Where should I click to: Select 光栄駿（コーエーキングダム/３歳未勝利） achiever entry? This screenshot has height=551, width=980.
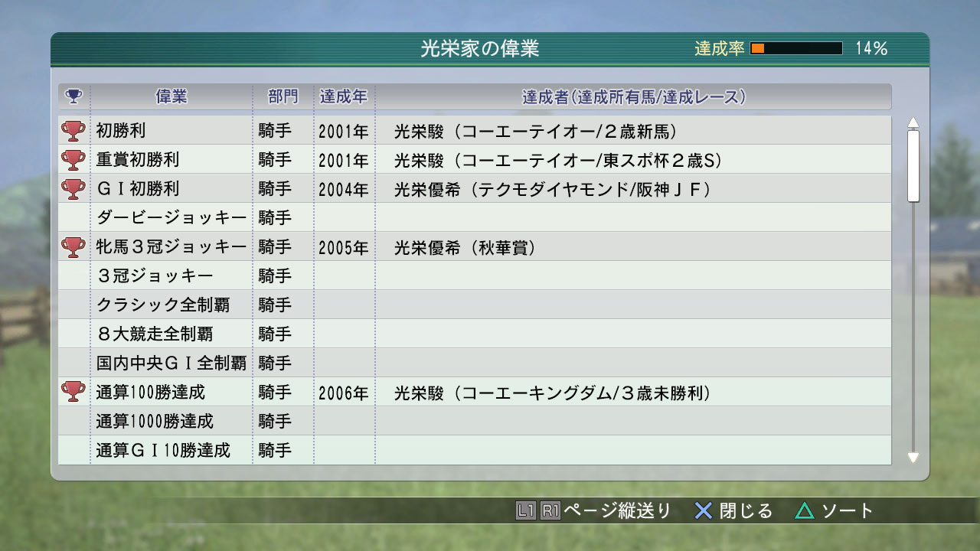pyautogui.click(x=553, y=393)
